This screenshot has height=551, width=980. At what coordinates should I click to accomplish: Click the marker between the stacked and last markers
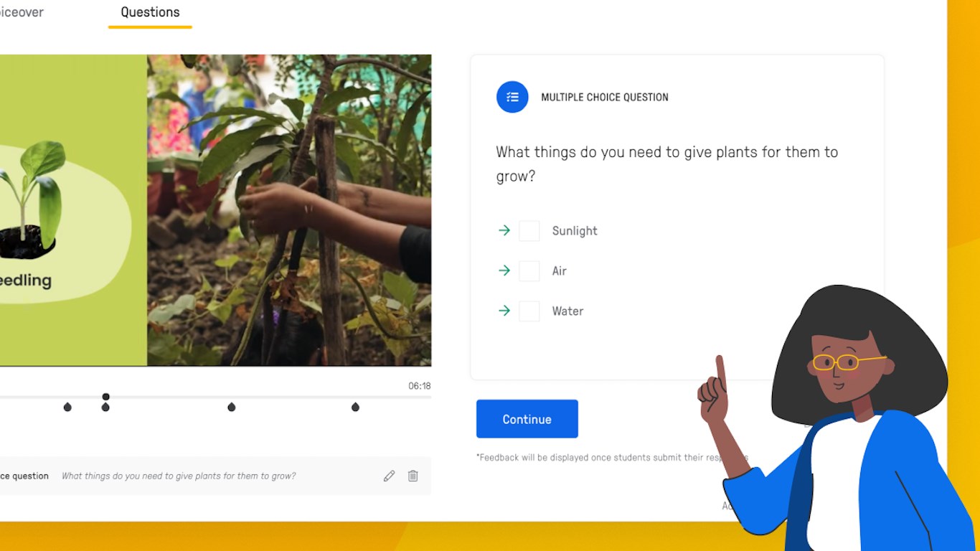232,407
